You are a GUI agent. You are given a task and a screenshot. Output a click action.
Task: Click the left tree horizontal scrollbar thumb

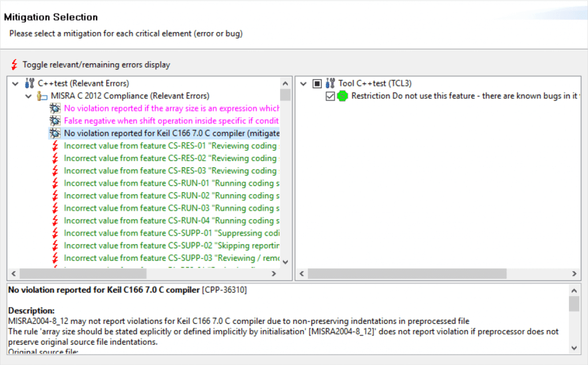coord(83,274)
